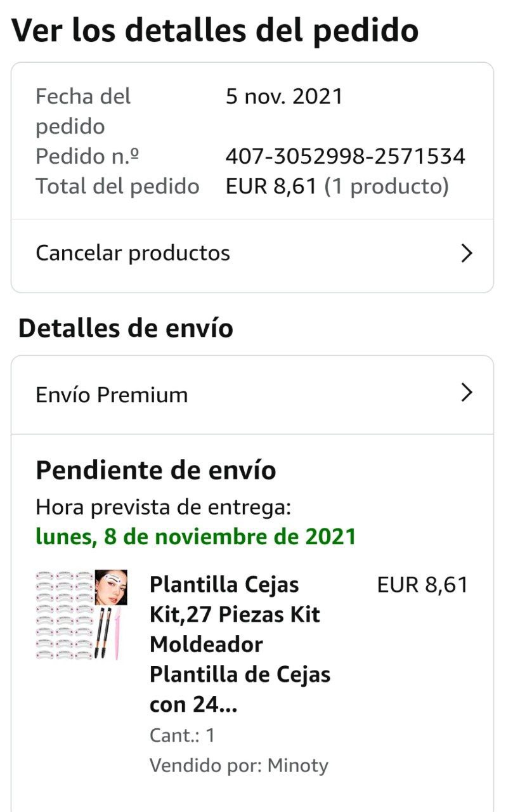This screenshot has width=513, height=812.
Task: Click the Fecha del pedido label
Action: coord(83,112)
